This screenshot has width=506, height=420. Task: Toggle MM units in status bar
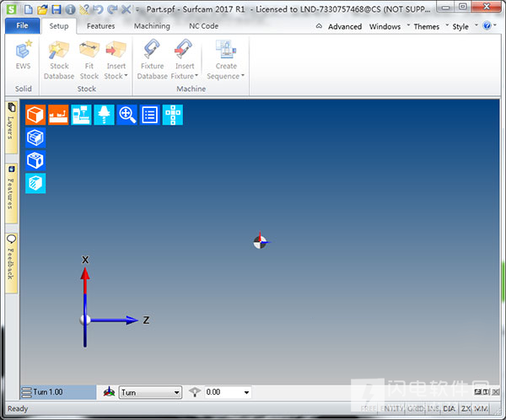pos(482,409)
